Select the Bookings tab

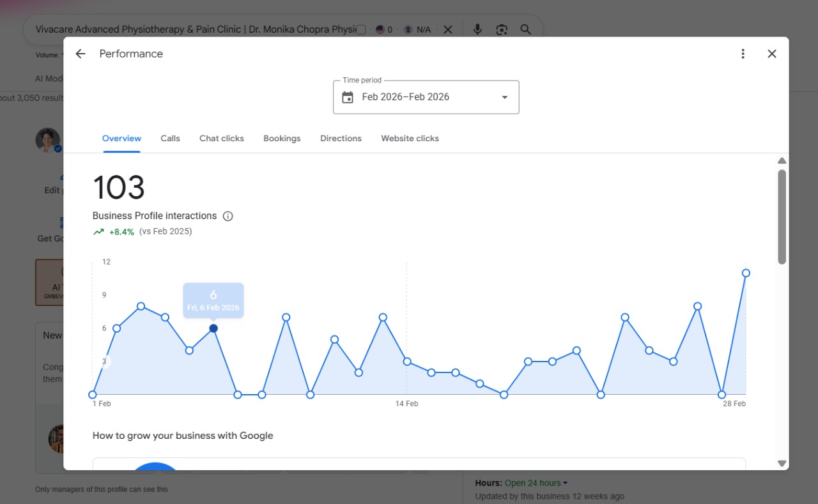point(282,138)
